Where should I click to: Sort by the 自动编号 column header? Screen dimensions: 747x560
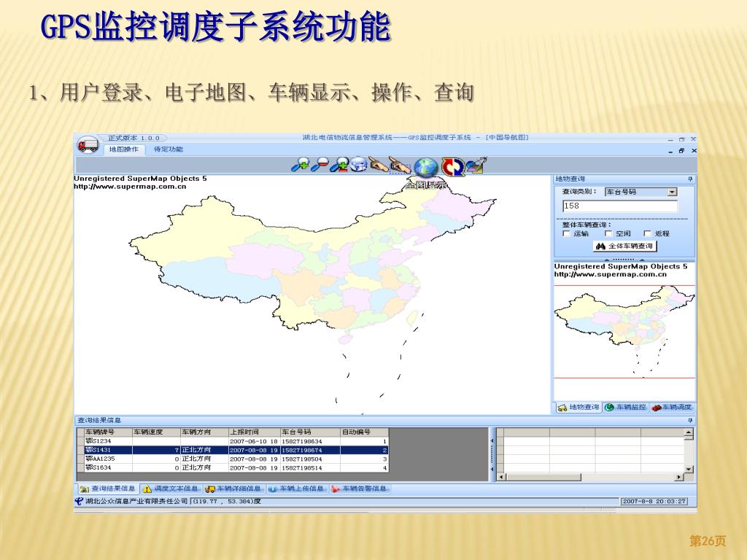[x=365, y=432]
